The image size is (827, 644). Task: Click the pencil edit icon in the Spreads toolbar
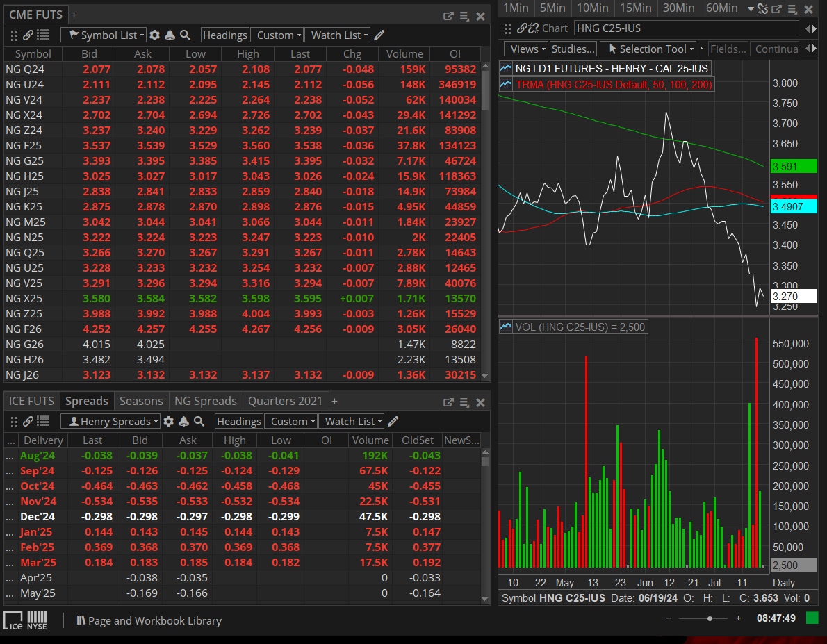click(393, 421)
